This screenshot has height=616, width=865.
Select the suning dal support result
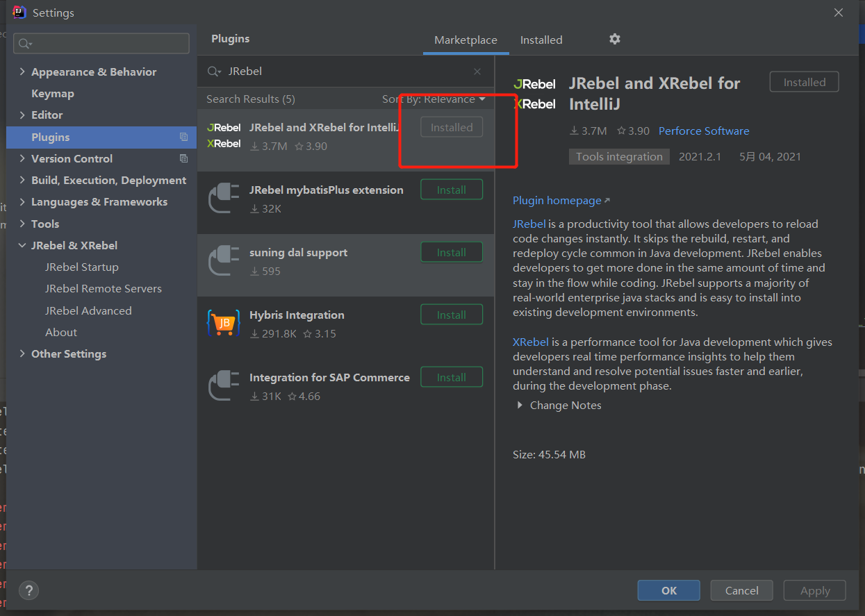[x=346, y=265]
